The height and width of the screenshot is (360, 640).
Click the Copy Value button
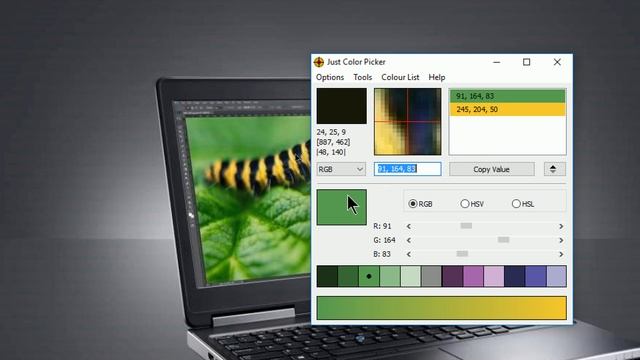tap(491, 169)
